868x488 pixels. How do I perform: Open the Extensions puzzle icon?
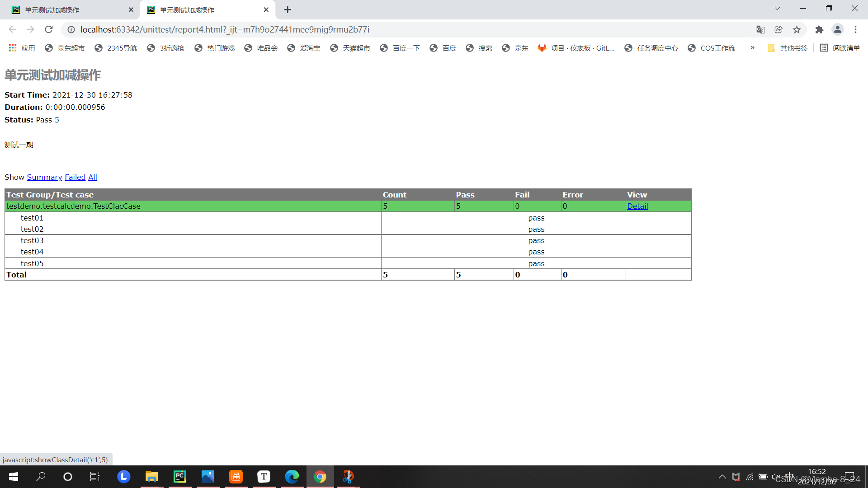(x=819, y=29)
